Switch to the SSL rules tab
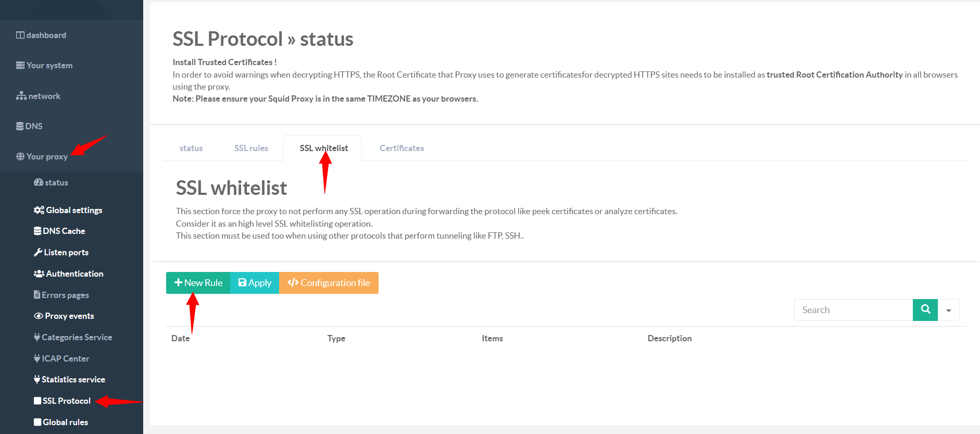This screenshot has height=434, width=980. click(251, 148)
